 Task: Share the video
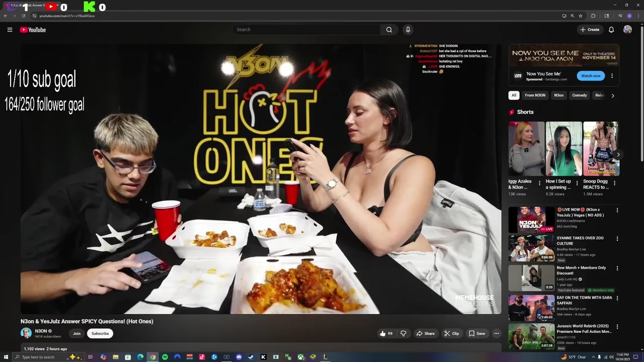coord(425,333)
